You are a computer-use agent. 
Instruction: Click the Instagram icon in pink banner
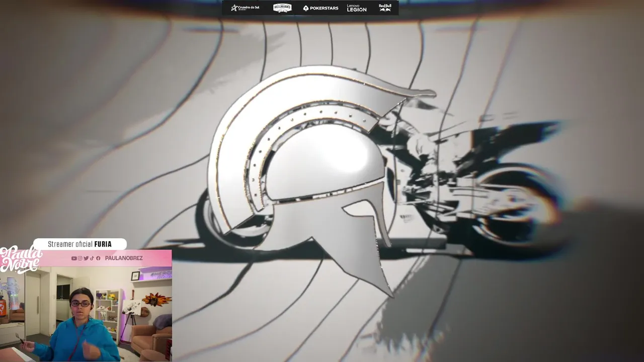tap(80, 258)
